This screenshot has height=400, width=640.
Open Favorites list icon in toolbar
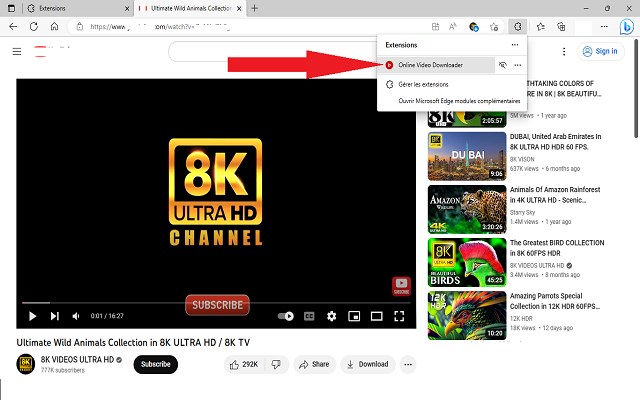click(x=541, y=27)
